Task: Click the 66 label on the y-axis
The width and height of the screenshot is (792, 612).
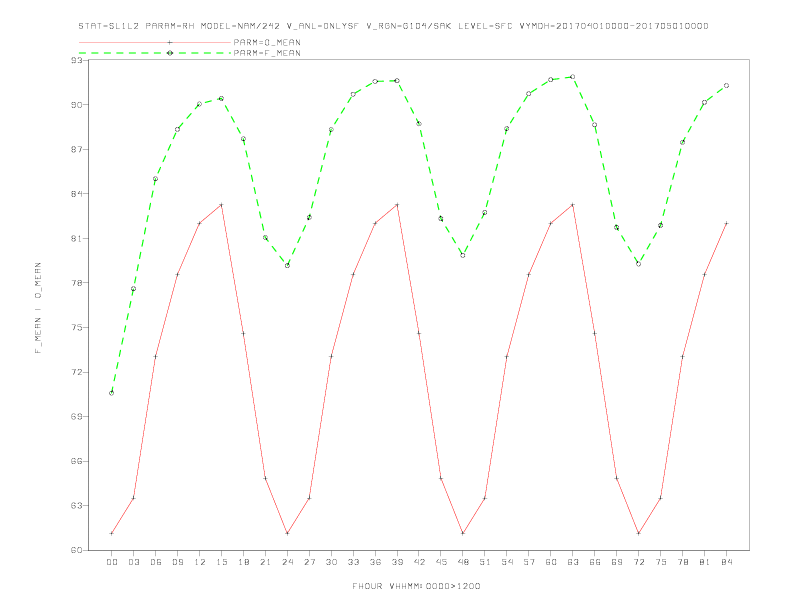Action: pyautogui.click(x=77, y=461)
